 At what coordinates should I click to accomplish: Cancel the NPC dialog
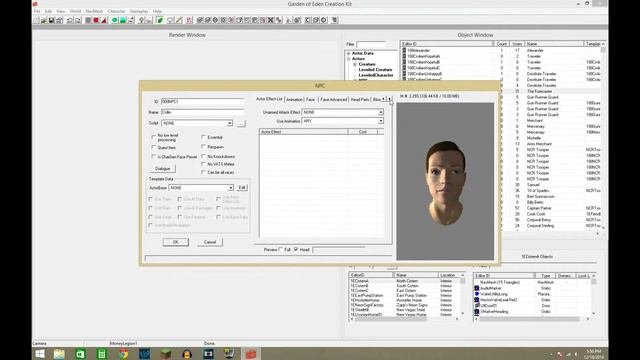(x=210, y=242)
